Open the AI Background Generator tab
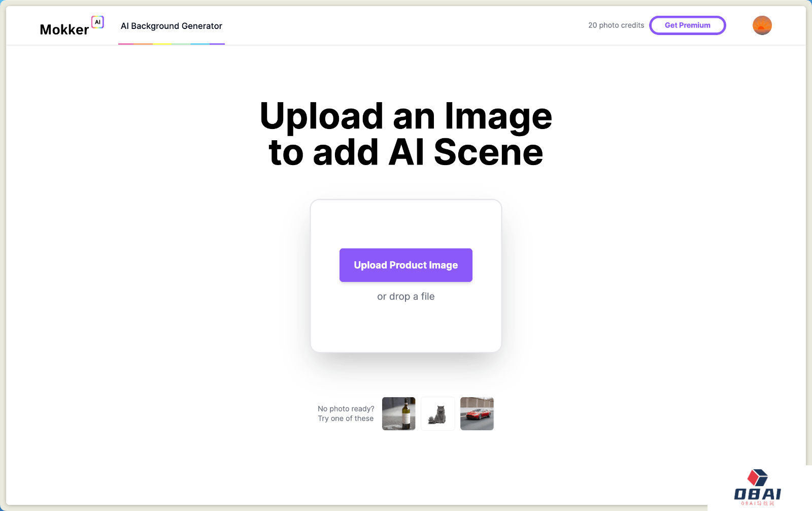812x511 pixels. (x=171, y=26)
